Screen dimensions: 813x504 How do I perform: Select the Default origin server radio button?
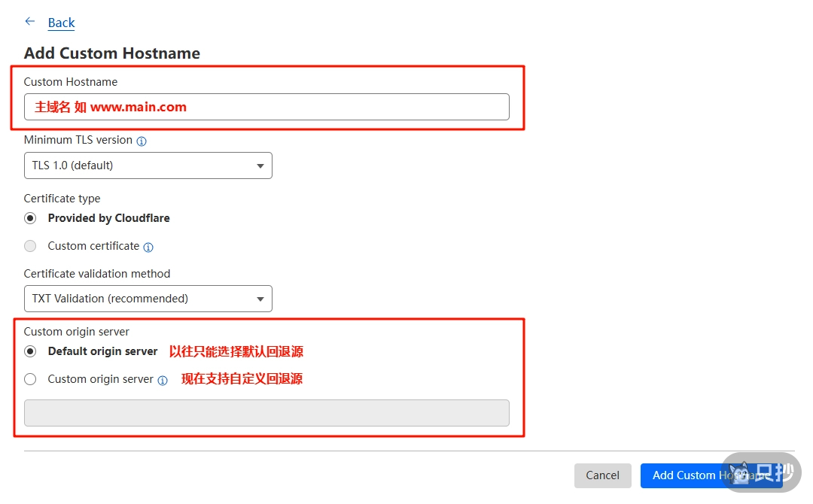pos(30,351)
